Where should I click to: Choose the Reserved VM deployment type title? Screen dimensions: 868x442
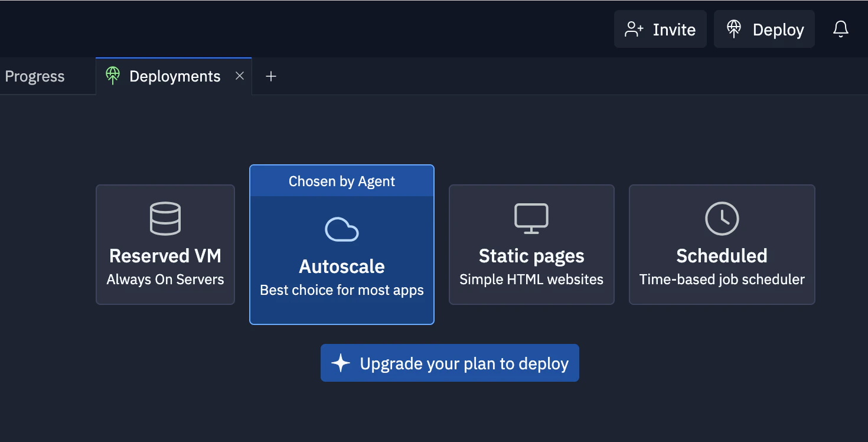point(165,256)
